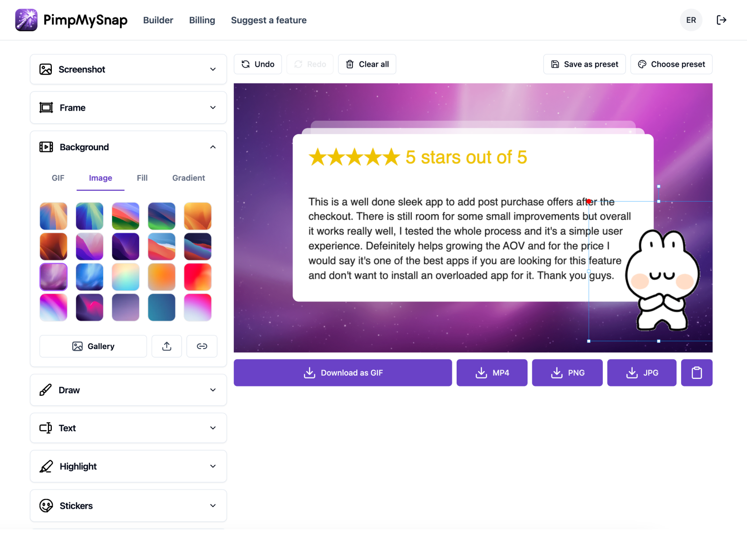Screen dimensions: 747x560
Task: Open the ER user avatar
Action: [x=691, y=20]
